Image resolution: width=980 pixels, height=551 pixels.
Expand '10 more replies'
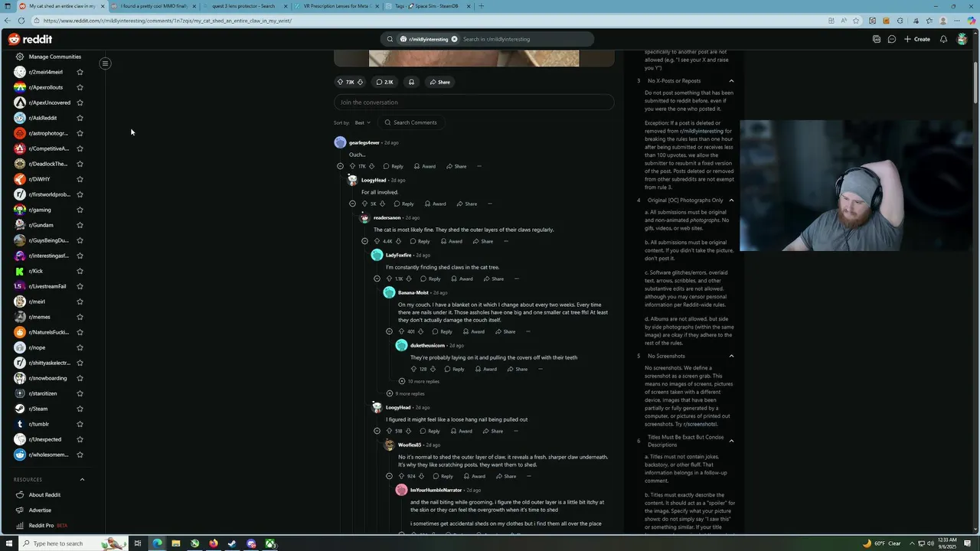[x=419, y=381]
